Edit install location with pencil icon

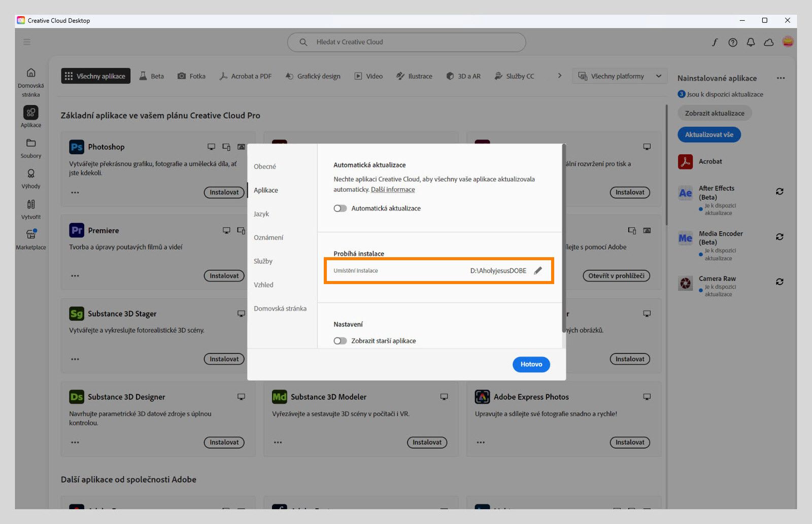(x=538, y=270)
